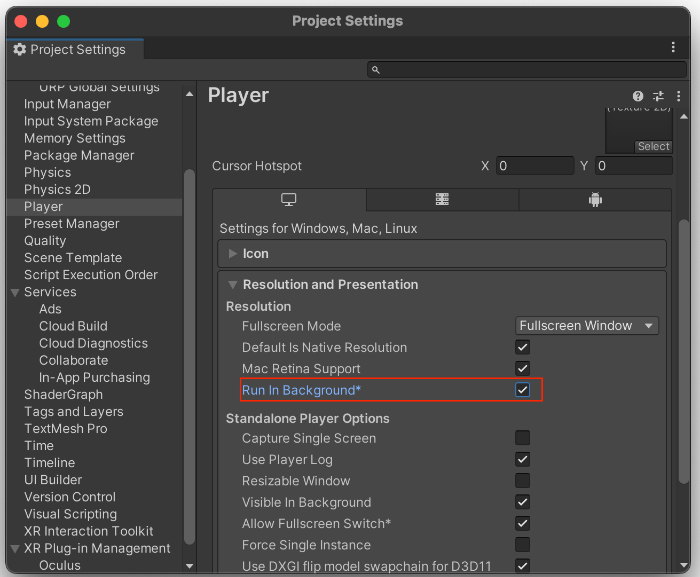The height and width of the screenshot is (577, 700).
Task: Click the Player panel scroll down arrow
Action: pyautogui.click(x=683, y=566)
